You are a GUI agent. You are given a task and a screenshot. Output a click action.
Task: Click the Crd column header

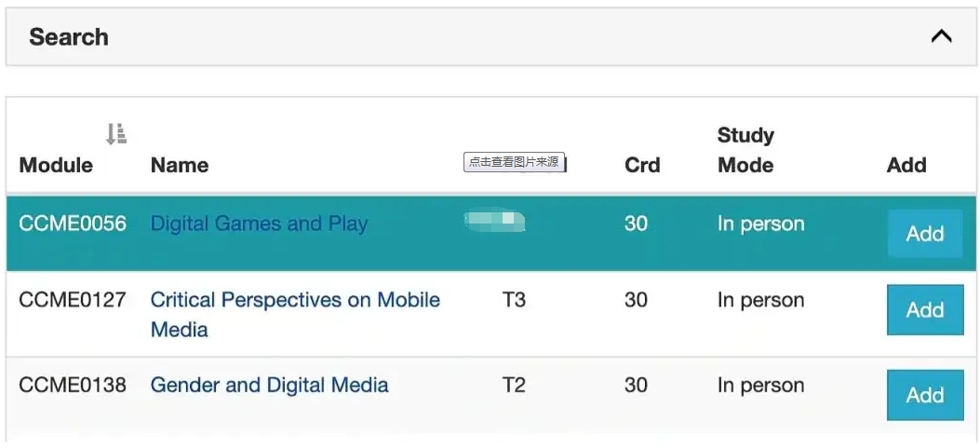[642, 165]
